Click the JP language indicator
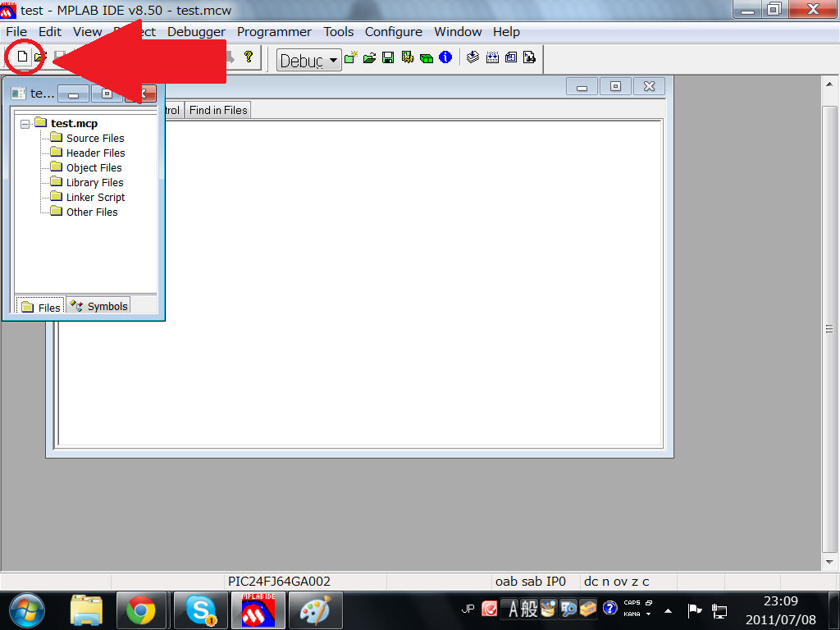 (x=468, y=609)
